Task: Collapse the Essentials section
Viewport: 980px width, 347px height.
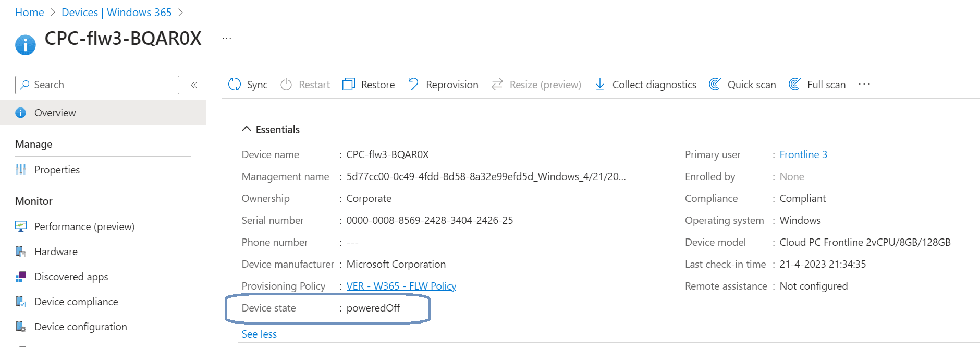Action: point(247,129)
